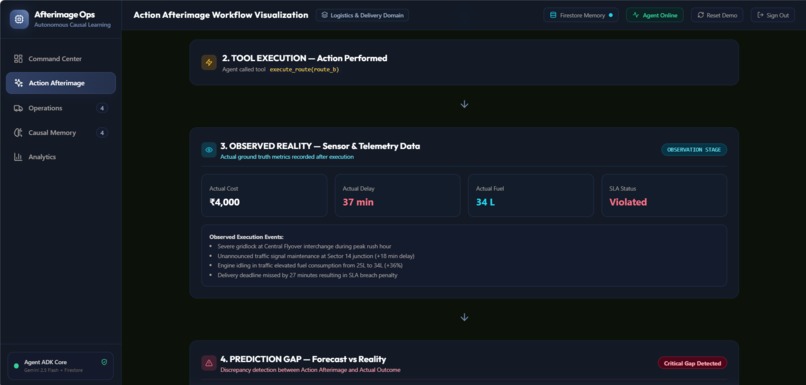The width and height of the screenshot is (806, 385).
Task: Click the engine idling fuel consumption event
Action: 310,265
